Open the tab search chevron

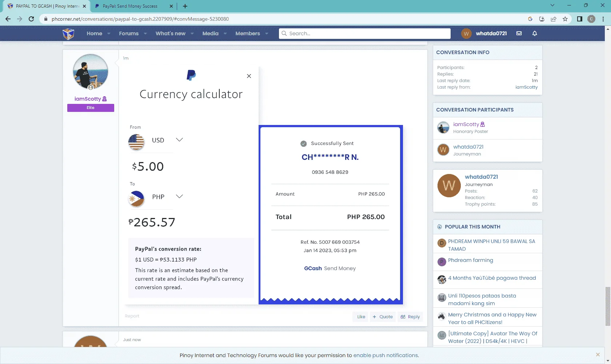point(552,5)
